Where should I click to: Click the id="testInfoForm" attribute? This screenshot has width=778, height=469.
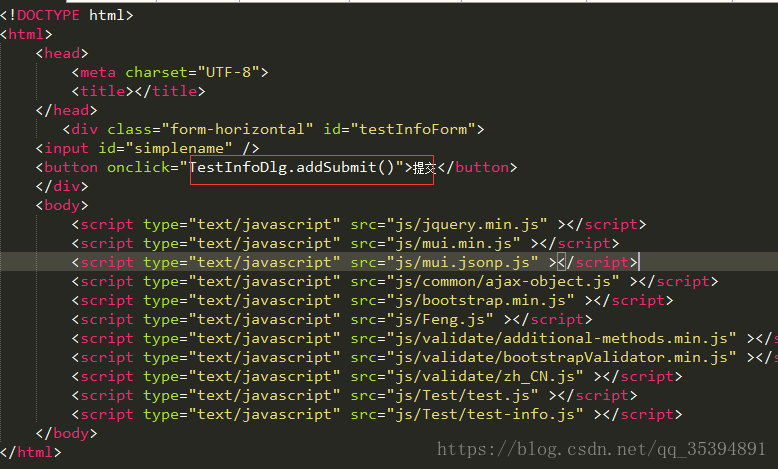(399, 130)
